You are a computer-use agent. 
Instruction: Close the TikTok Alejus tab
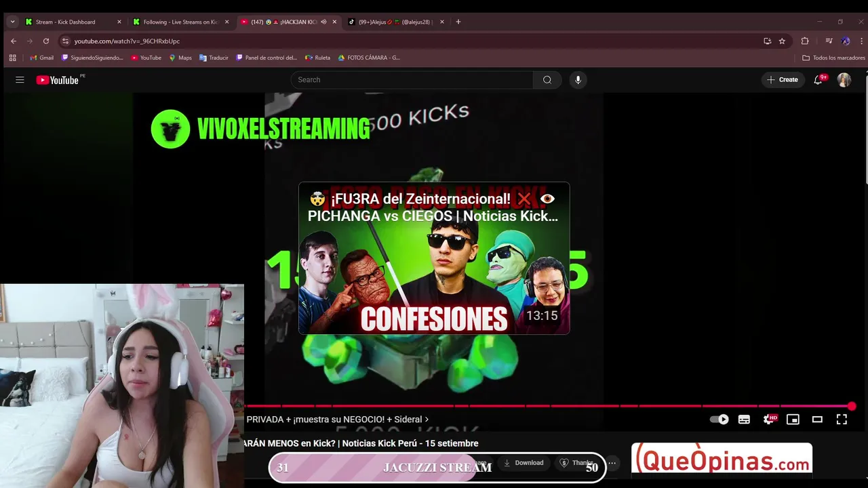[x=442, y=22]
